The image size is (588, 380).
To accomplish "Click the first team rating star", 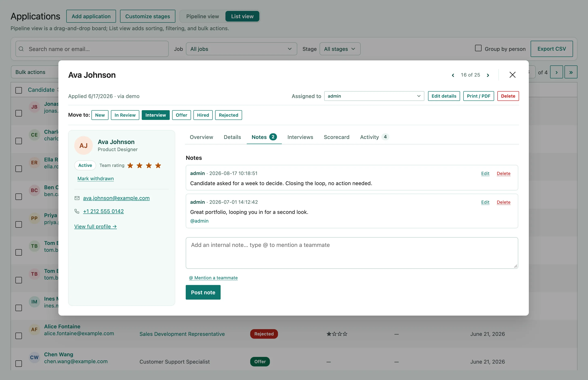I will (x=130, y=165).
